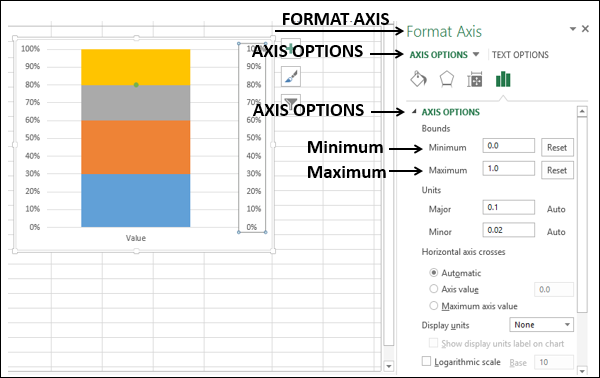The image size is (600, 378).
Task: Open the Effects pentagon icon tab
Action: point(447,80)
